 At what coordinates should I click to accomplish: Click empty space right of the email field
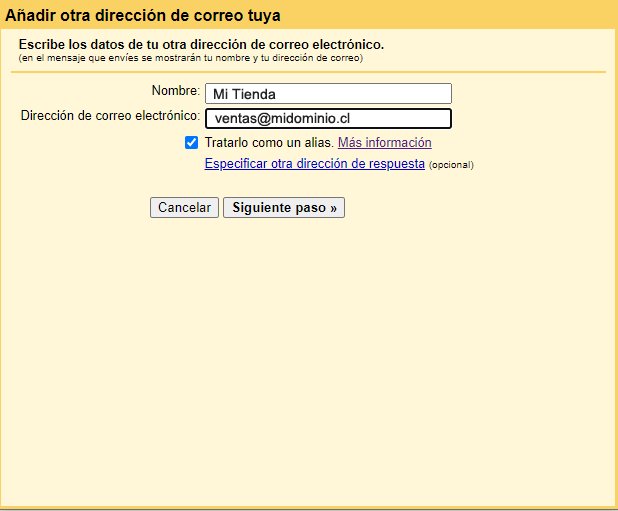530,119
